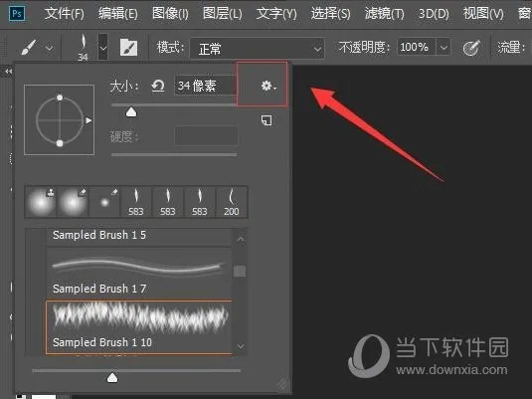The image size is (532, 399).
Task: Open the opacity 100% slider dropdown
Action: click(x=443, y=47)
